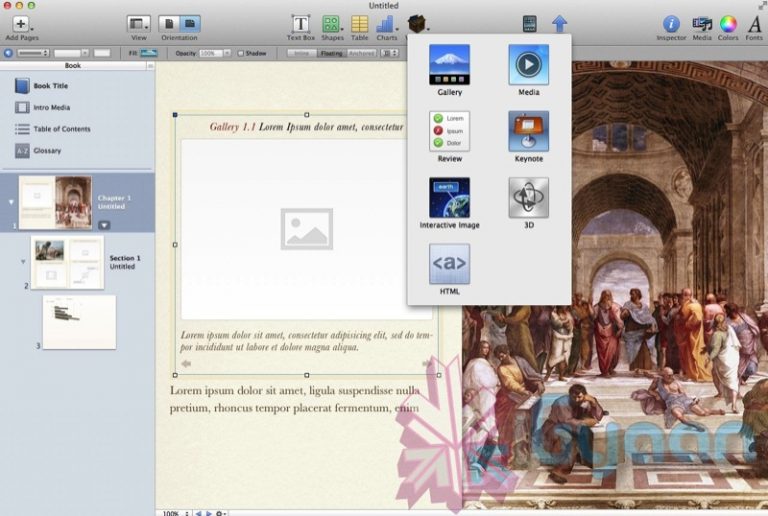
Task: Switch to portrait orientation
Action: (169, 23)
